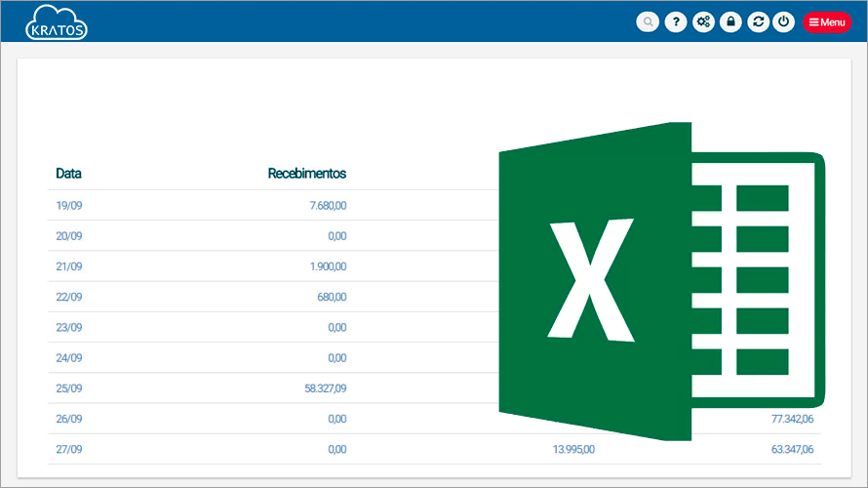Click the large Excel logo
Screen dimensions: 868x488
pos(661,281)
